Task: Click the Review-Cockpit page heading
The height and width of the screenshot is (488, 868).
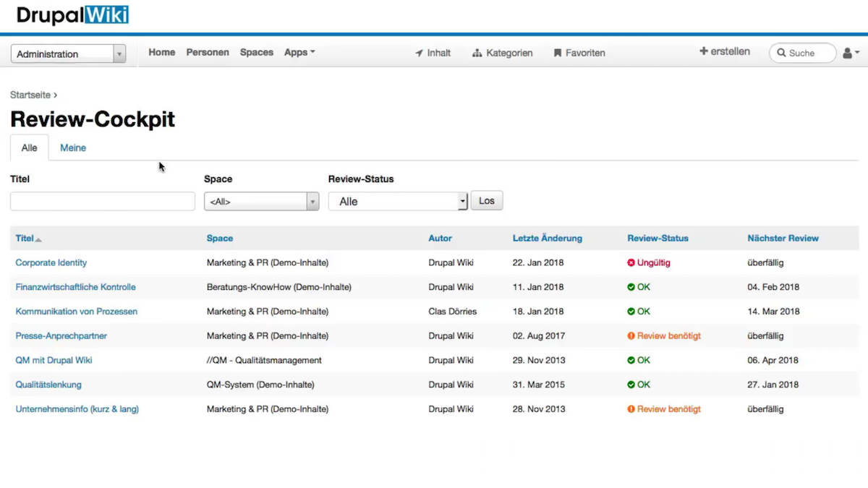Action: click(93, 119)
